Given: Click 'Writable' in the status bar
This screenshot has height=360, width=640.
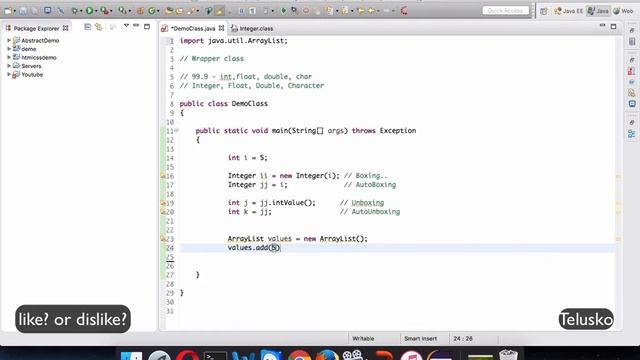Looking at the screenshot, I should point(363,338).
